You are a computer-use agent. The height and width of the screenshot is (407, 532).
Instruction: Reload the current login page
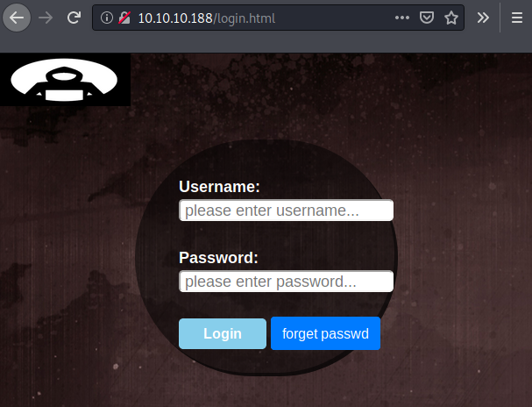coord(75,17)
